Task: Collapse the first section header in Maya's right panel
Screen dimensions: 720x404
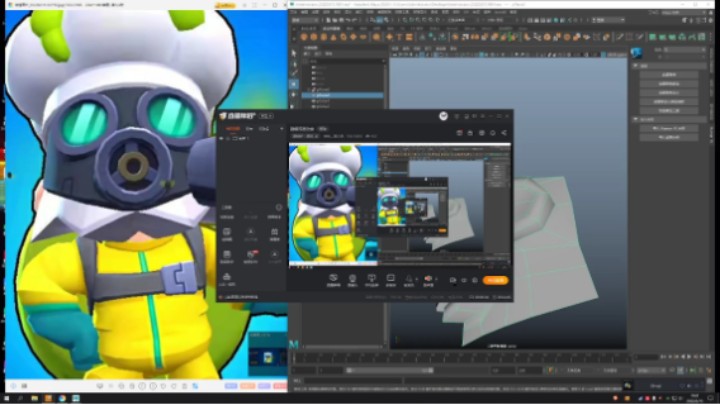Action: pyautogui.click(x=670, y=66)
